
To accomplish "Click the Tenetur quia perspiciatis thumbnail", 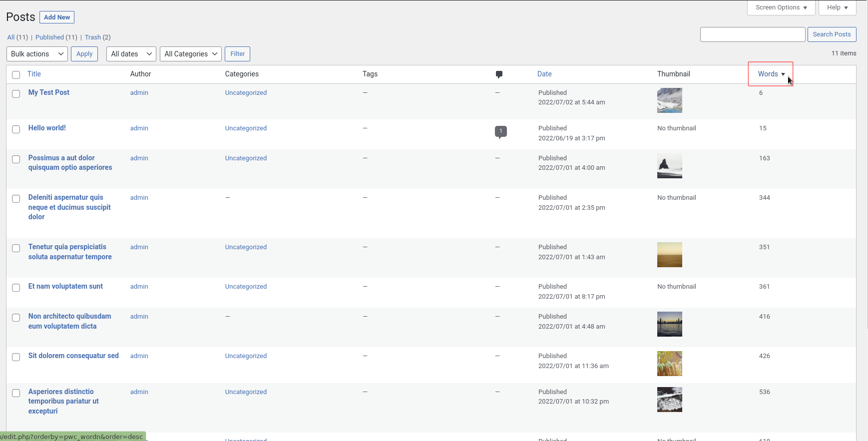I will pyautogui.click(x=669, y=255).
